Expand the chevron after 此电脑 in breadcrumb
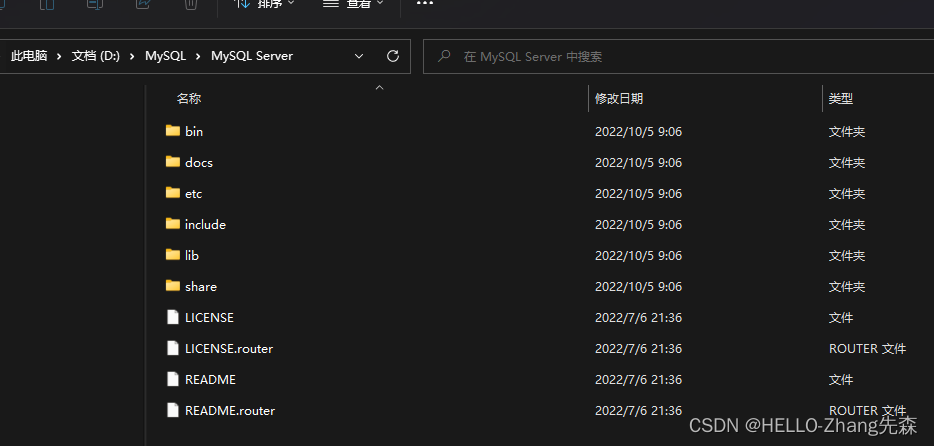 tap(59, 57)
